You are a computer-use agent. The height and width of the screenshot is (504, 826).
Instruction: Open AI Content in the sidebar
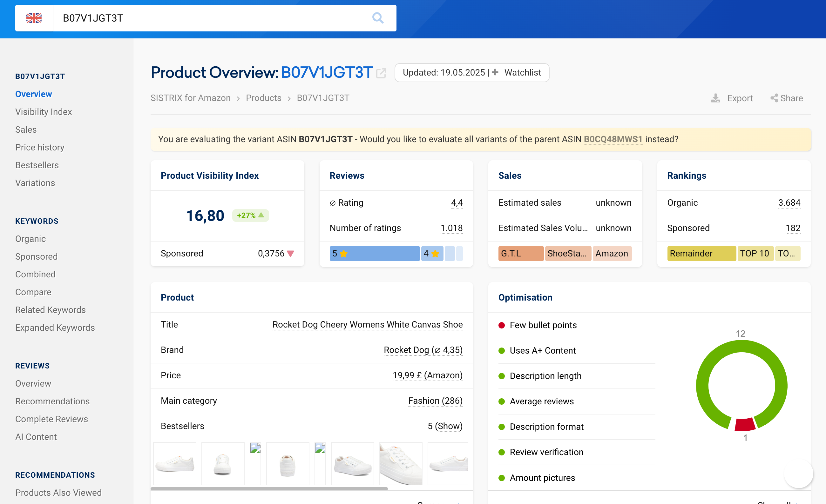pos(36,437)
